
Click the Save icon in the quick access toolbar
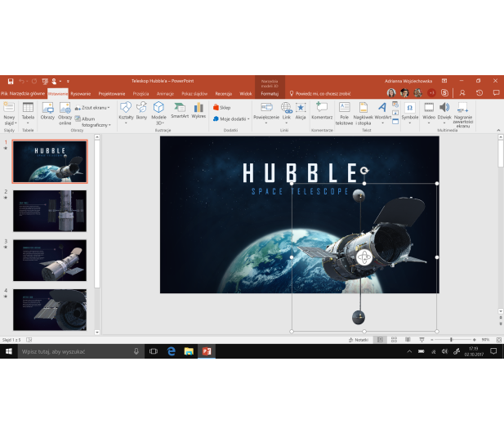tap(11, 81)
